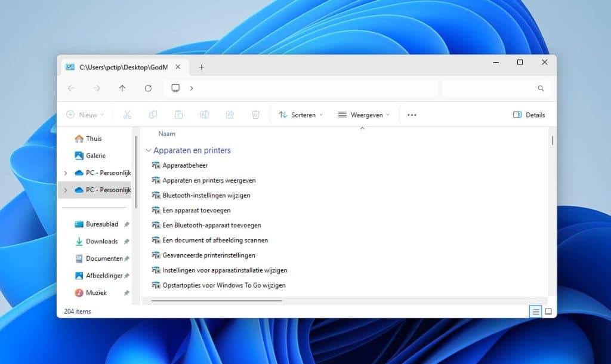Click the PC monitor icon in address bar
611x364 pixels.
click(x=175, y=88)
